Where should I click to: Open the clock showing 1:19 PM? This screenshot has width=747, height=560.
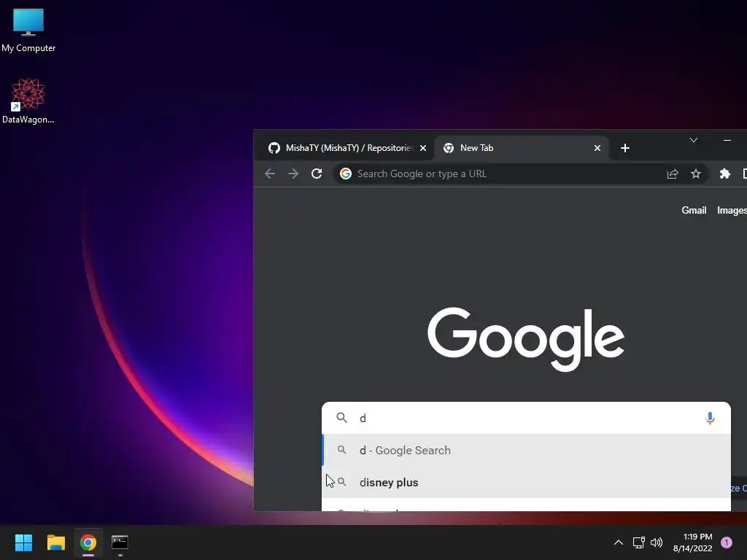(692, 542)
